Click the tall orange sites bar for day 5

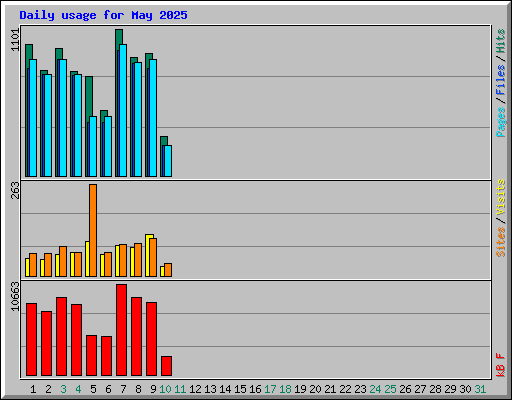93,230
